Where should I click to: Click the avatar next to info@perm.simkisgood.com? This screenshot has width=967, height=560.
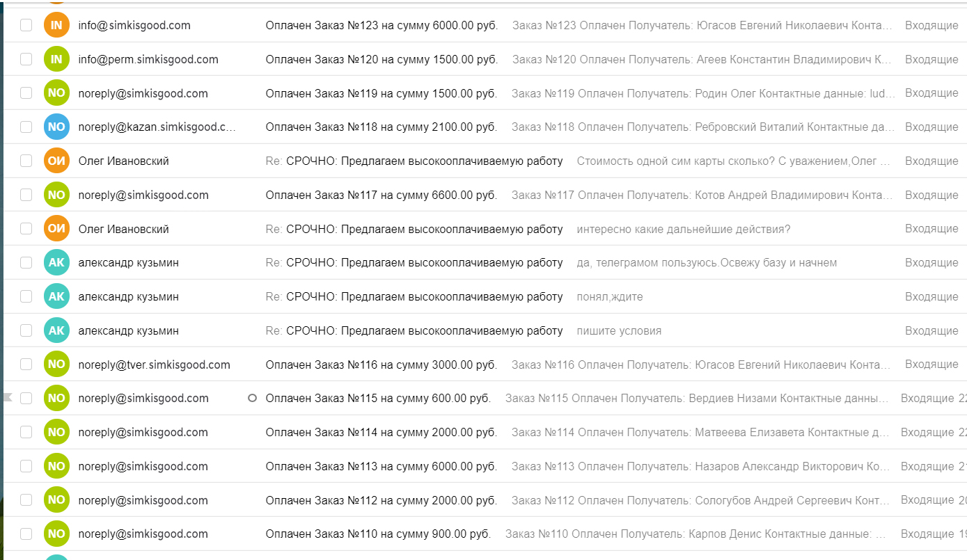56,60
